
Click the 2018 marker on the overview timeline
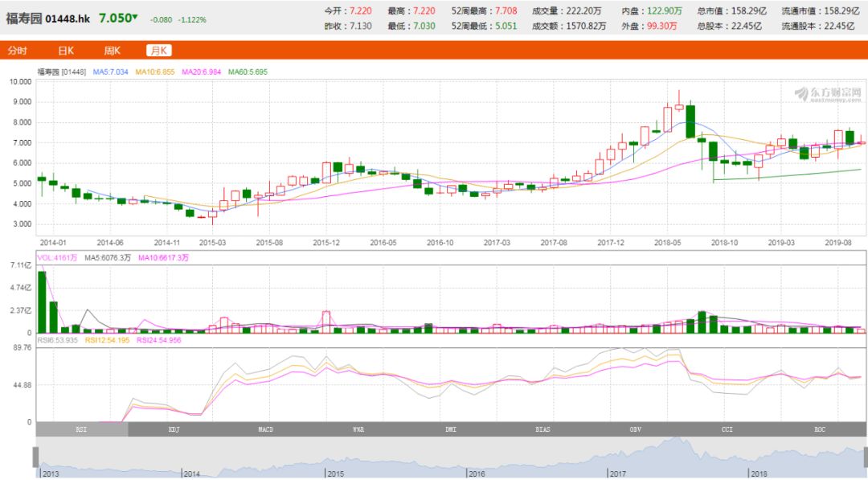[759, 474]
